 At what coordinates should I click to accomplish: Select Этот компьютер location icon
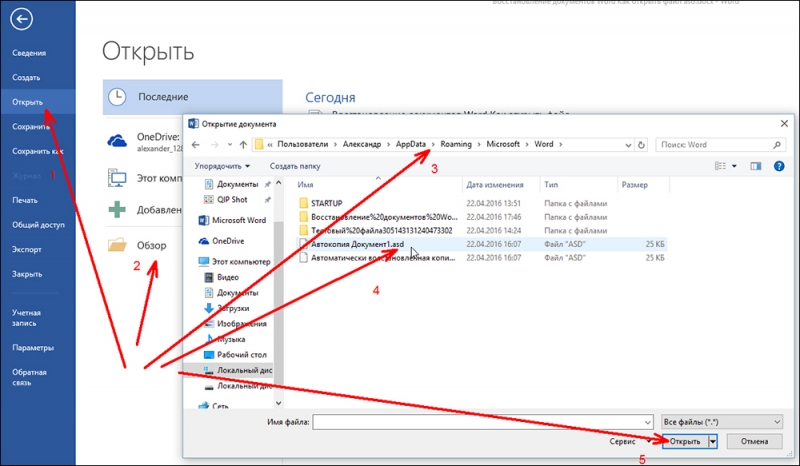(x=117, y=178)
